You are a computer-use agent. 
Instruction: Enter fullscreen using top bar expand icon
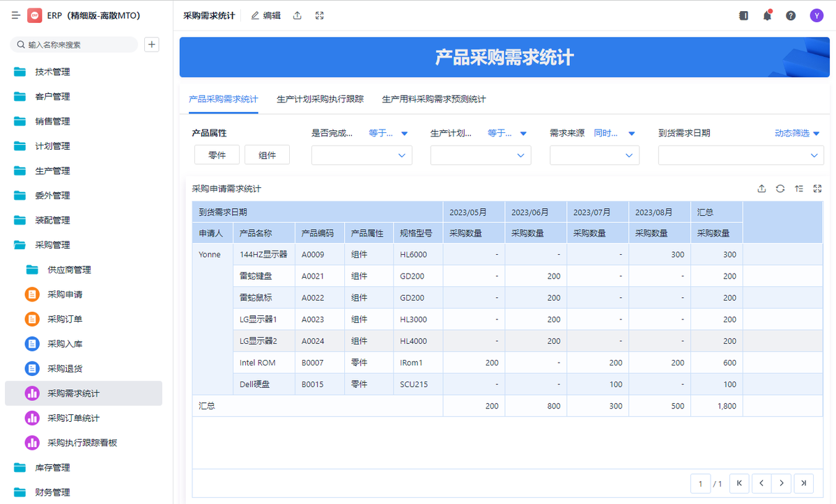[319, 15]
